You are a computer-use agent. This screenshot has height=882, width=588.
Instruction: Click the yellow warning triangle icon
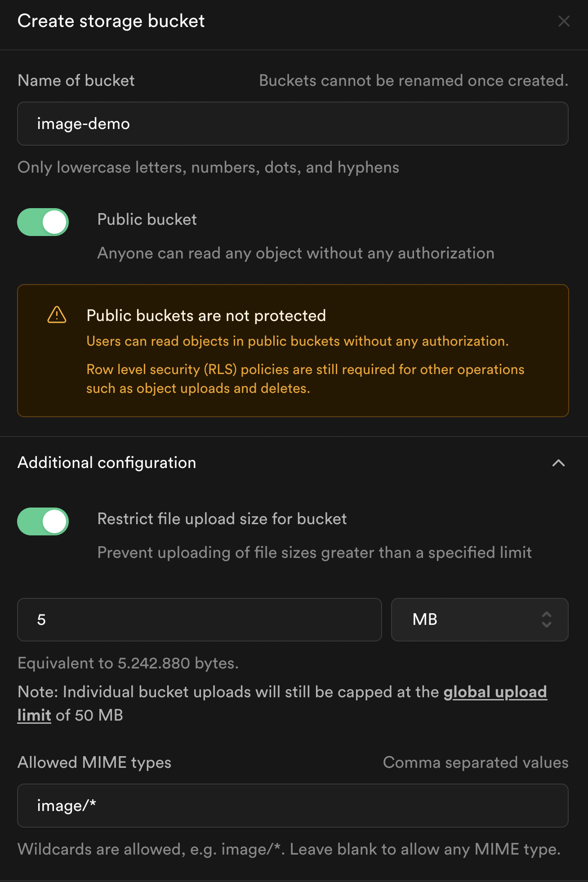[x=57, y=315]
